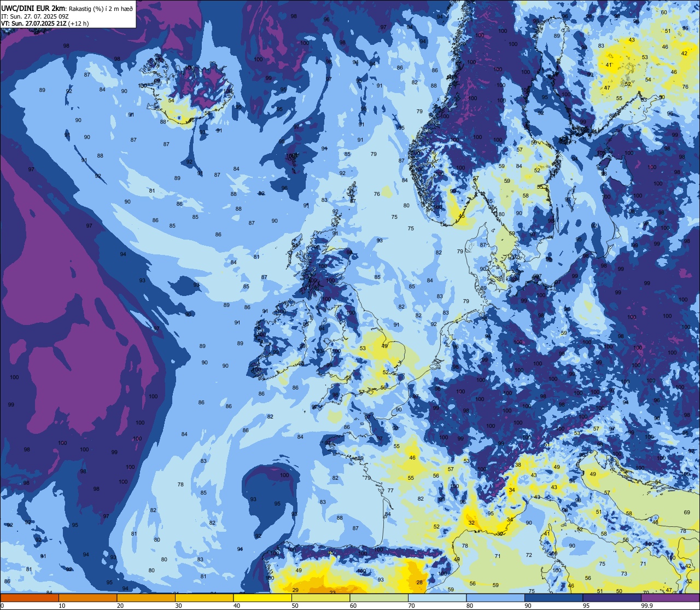Click the legend scale label '70'
The image size is (700, 610).
click(x=411, y=606)
